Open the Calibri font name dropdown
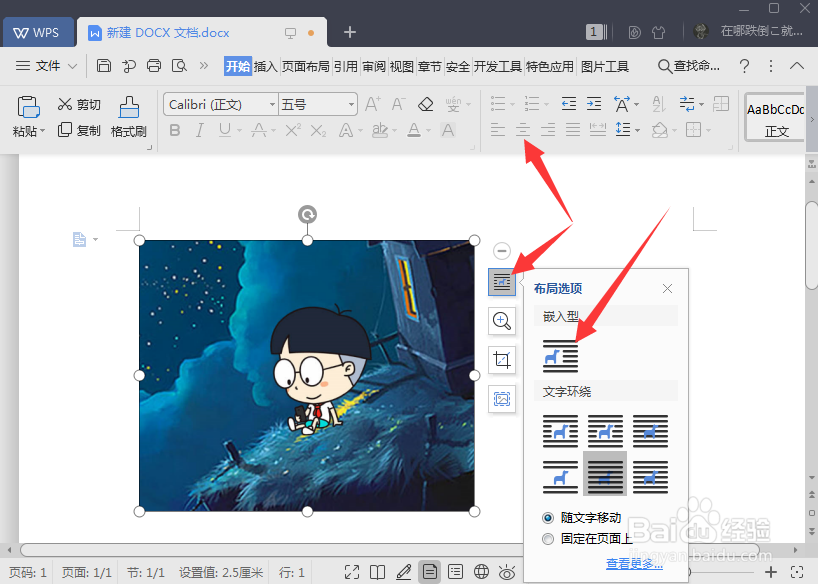The height and width of the screenshot is (584, 818). (x=272, y=105)
